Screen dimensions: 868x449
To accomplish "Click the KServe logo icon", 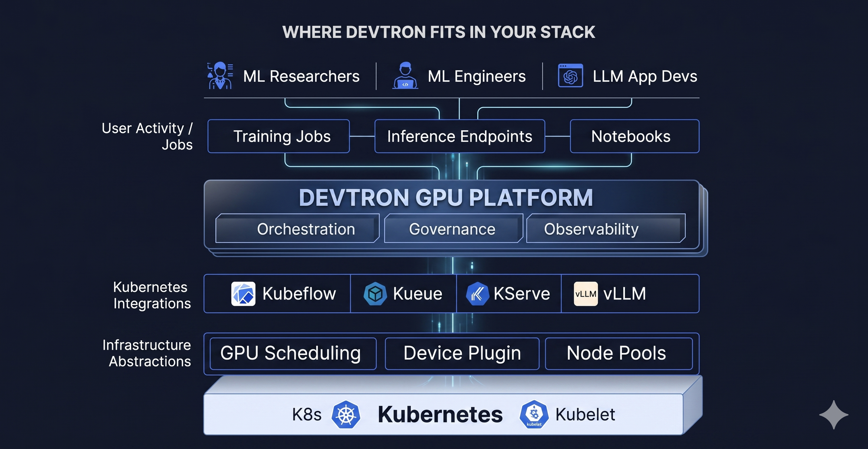I will coord(477,294).
